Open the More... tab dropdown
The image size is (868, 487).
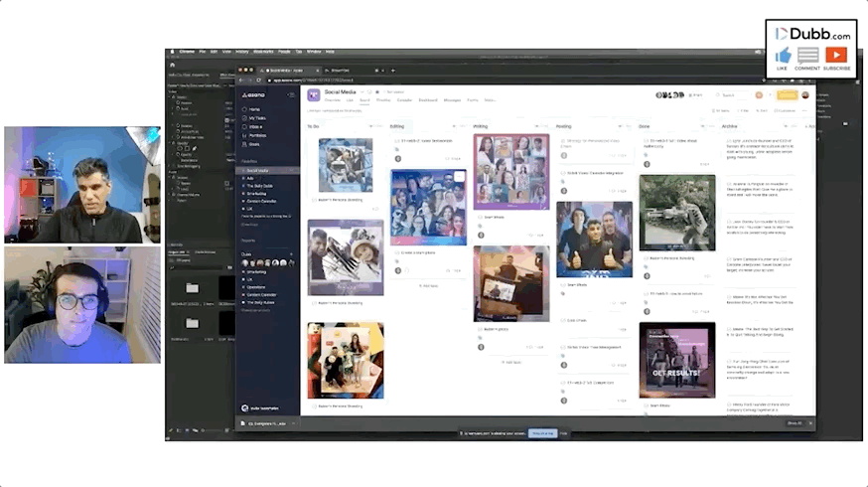(x=490, y=100)
